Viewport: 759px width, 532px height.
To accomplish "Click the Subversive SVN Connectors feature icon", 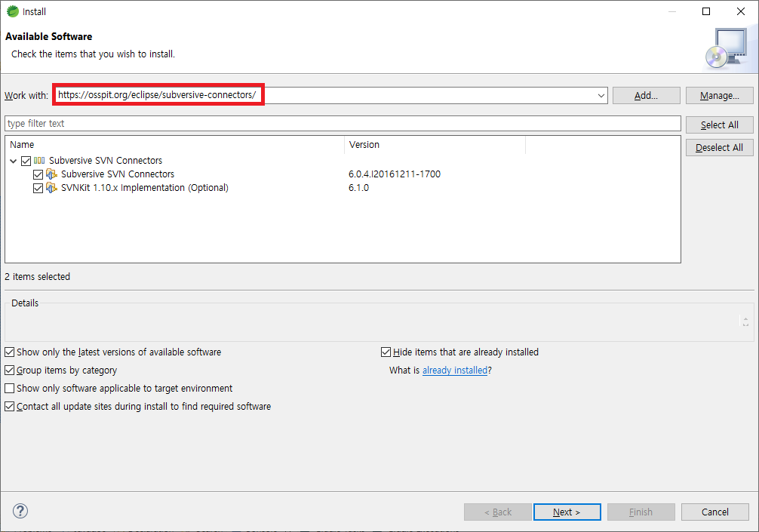I will pos(51,174).
